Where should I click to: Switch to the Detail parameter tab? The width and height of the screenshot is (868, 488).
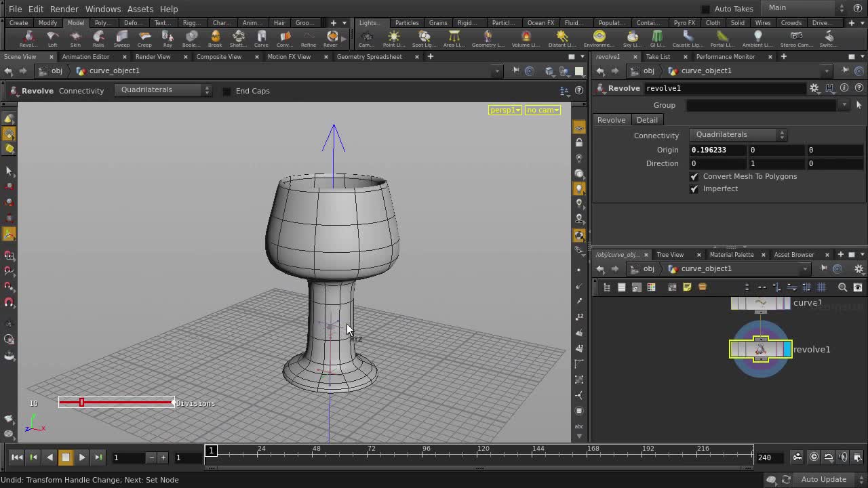[x=647, y=120]
